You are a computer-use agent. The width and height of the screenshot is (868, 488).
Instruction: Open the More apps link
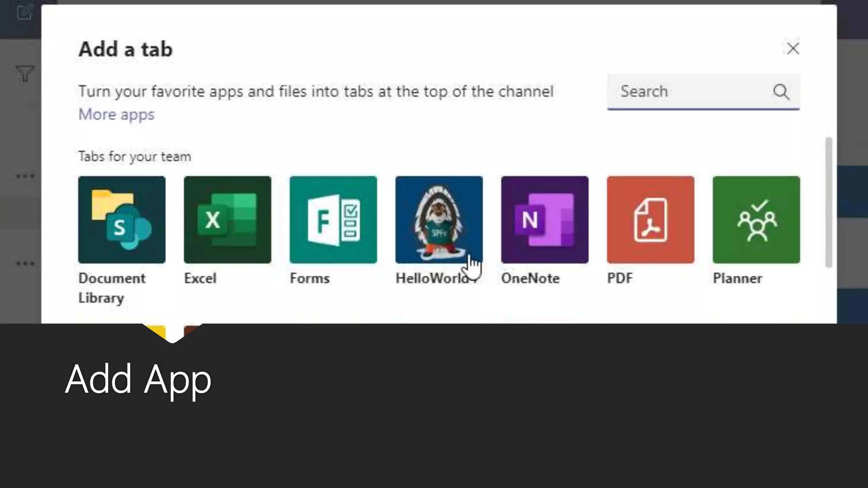(117, 114)
